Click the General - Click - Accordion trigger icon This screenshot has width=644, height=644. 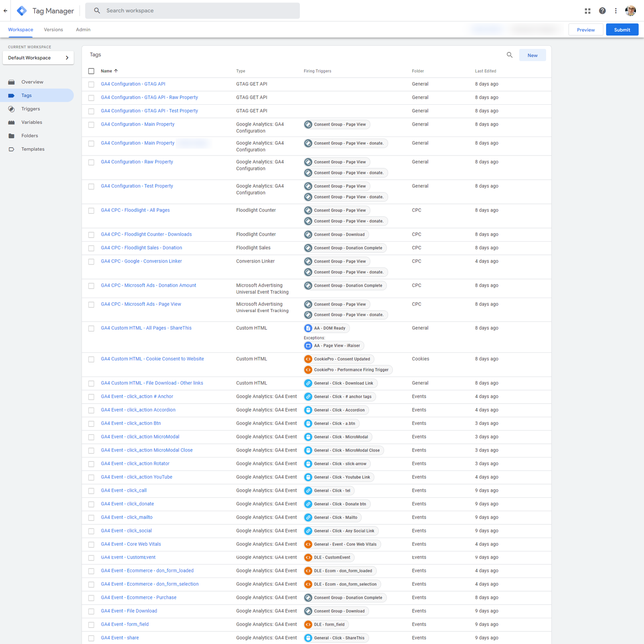(x=308, y=410)
